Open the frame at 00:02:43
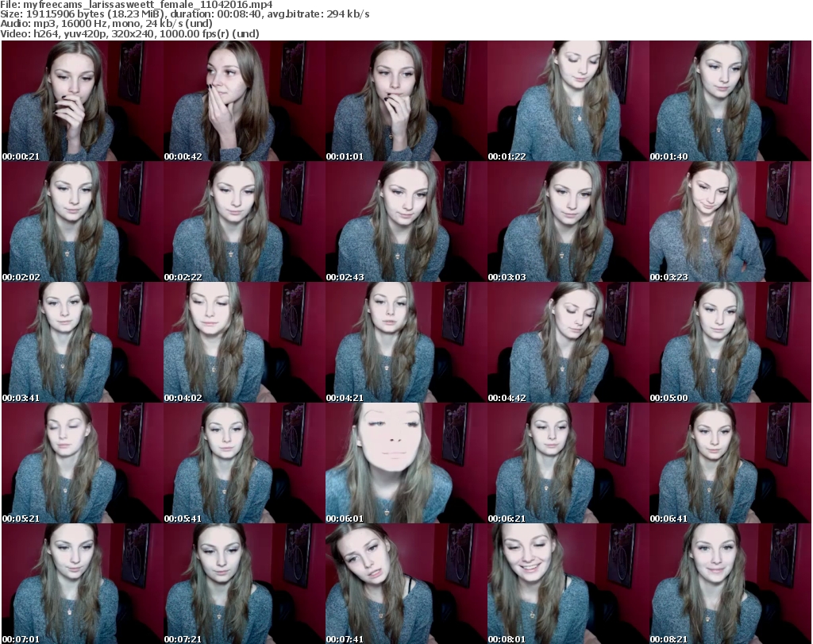The width and height of the screenshot is (813, 644). pyautogui.click(x=406, y=222)
